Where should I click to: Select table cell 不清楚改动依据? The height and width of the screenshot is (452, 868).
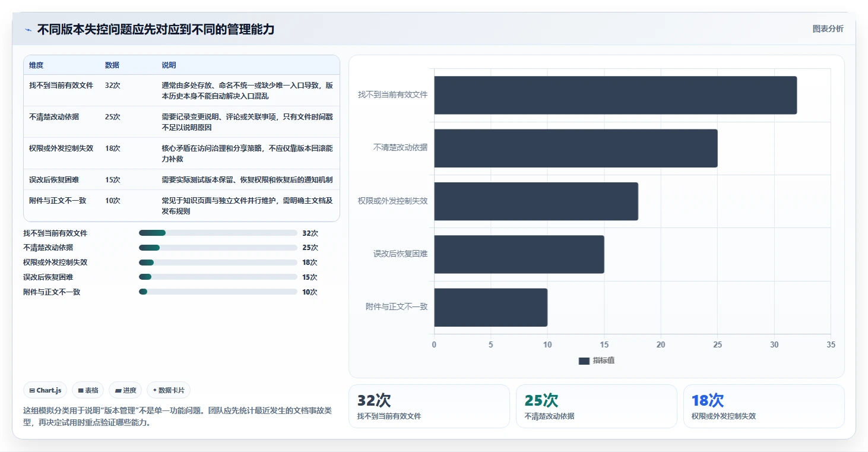54,117
